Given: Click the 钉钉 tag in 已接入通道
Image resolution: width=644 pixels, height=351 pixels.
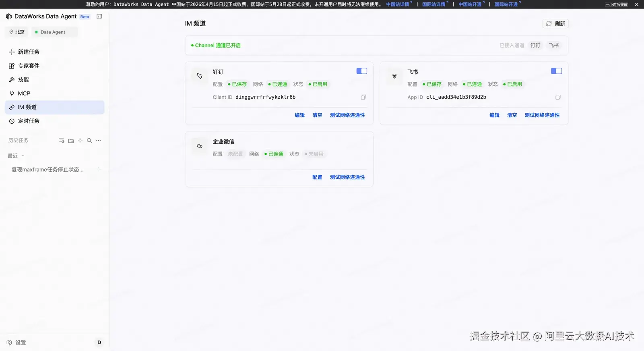Looking at the screenshot, I should (535, 46).
